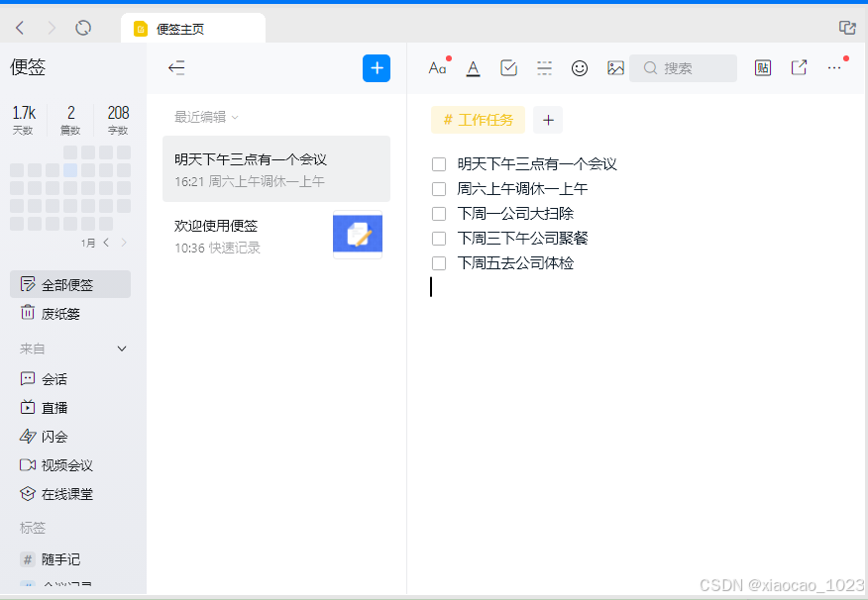Image resolution: width=868 pixels, height=600 pixels.
Task: Open the more options ellipsis menu
Action: tap(834, 68)
